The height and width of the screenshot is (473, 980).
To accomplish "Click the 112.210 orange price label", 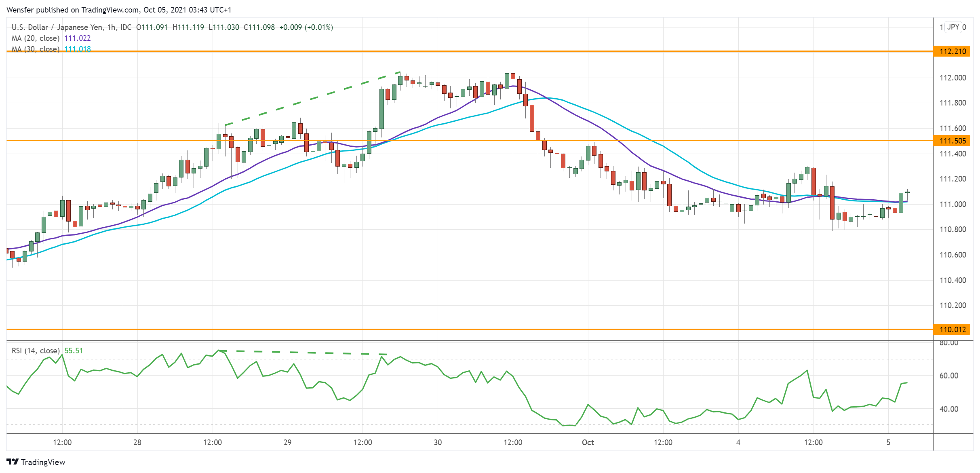I will [952, 51].
